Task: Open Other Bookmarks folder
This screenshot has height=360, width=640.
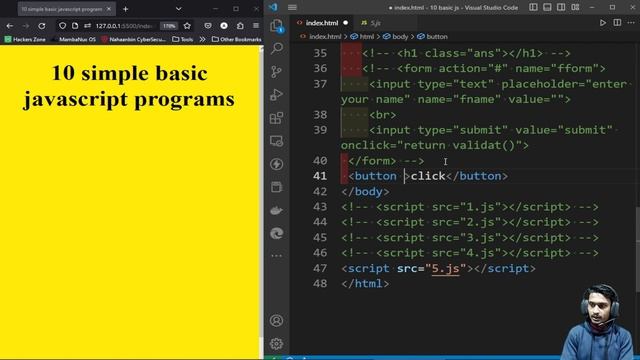Action: click(x=236, y=40)
